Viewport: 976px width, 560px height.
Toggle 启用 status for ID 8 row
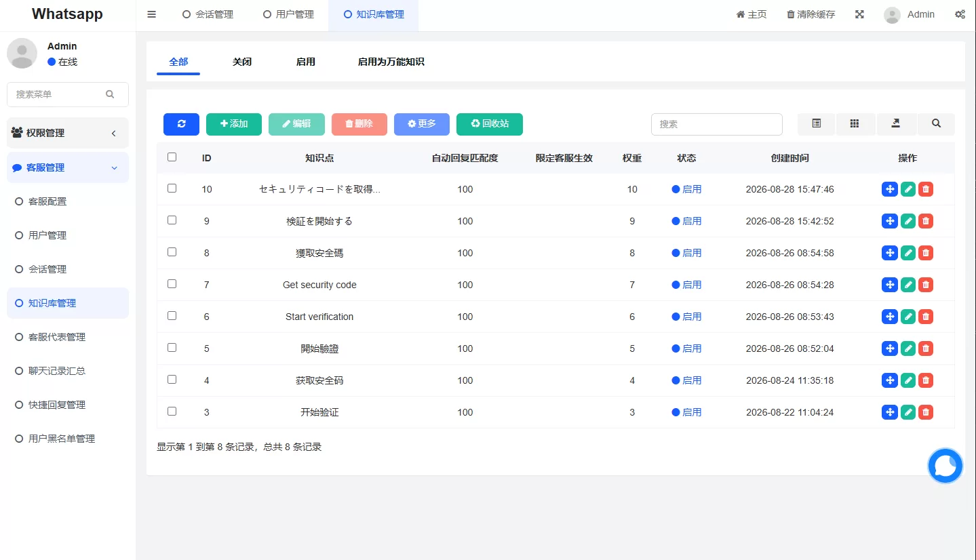click(686, 253)
